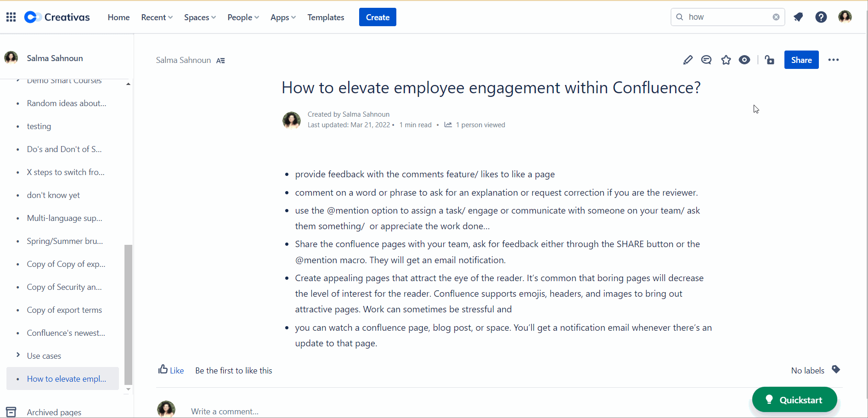Expand the Use cases tree item
The width and height of the screenshot is (868, 418).
[18, 355]
